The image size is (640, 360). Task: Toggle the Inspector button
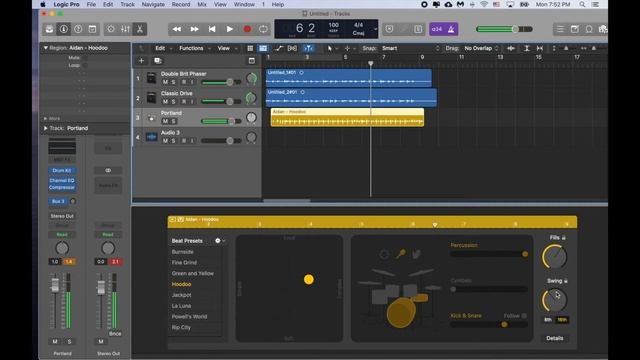tap(64, 29)
